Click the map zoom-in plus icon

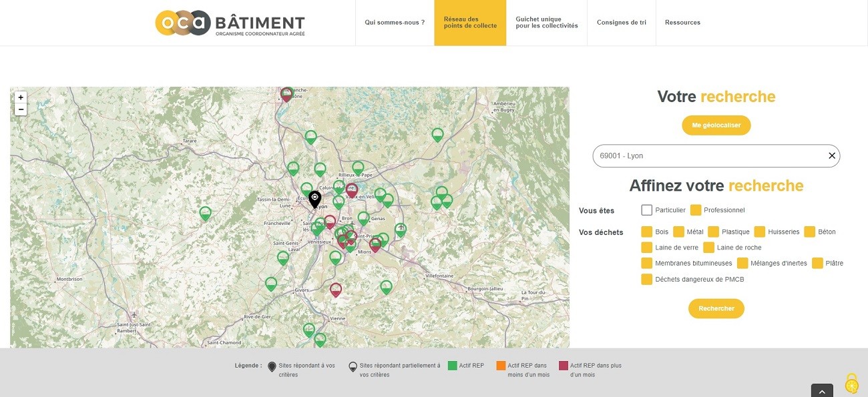pos(21,97)
